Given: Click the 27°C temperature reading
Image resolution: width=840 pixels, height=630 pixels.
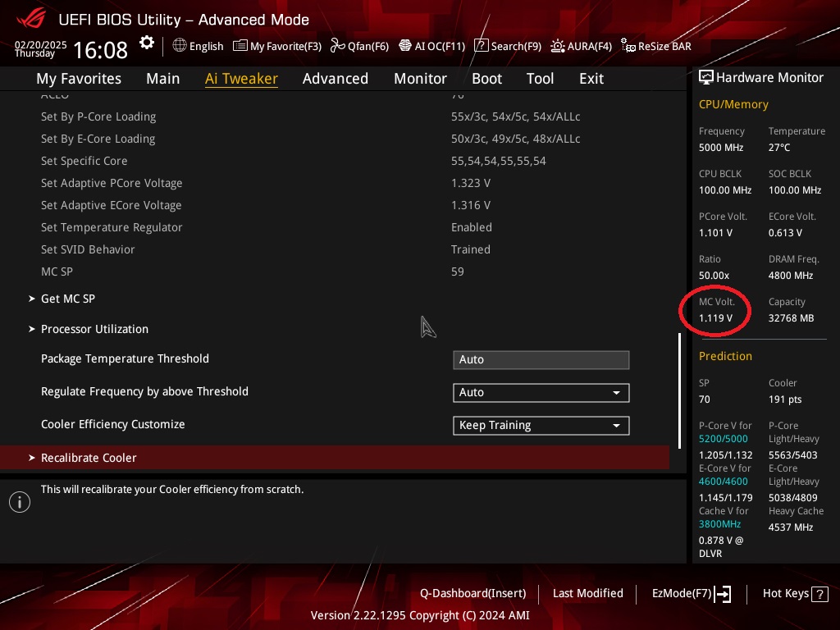Looking at the screenshot, I should pyautogui.click(x=779, y=148).
